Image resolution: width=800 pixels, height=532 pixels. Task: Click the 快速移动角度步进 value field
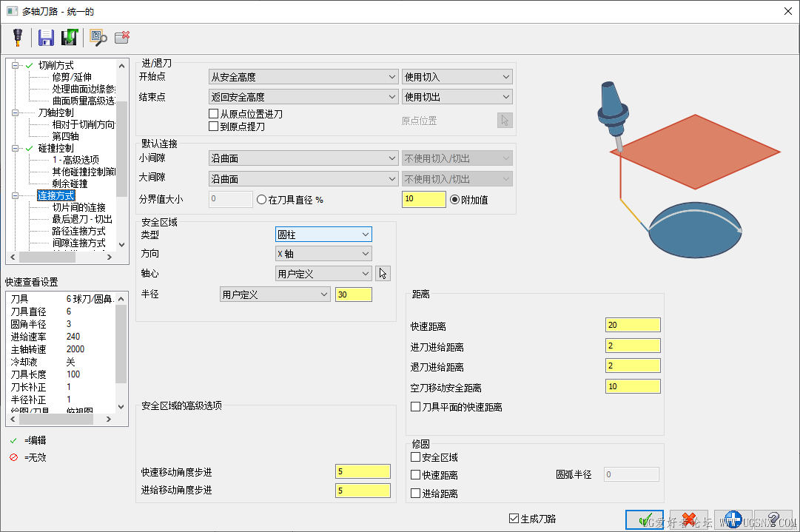tap(363, 471)
